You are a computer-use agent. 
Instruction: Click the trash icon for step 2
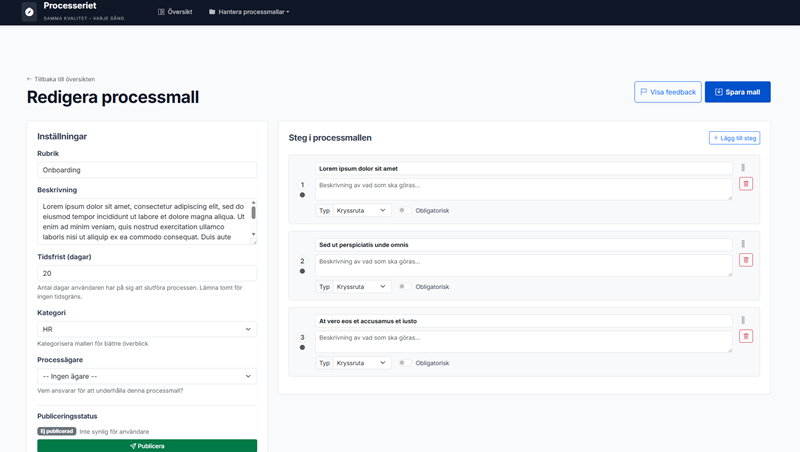(x=746, y=260)
